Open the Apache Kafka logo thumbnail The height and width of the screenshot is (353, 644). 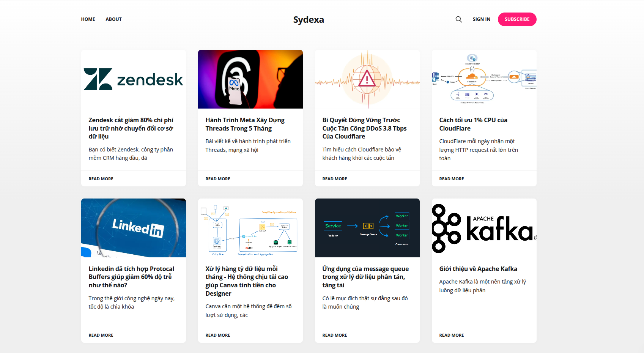(x=484, y=228)
